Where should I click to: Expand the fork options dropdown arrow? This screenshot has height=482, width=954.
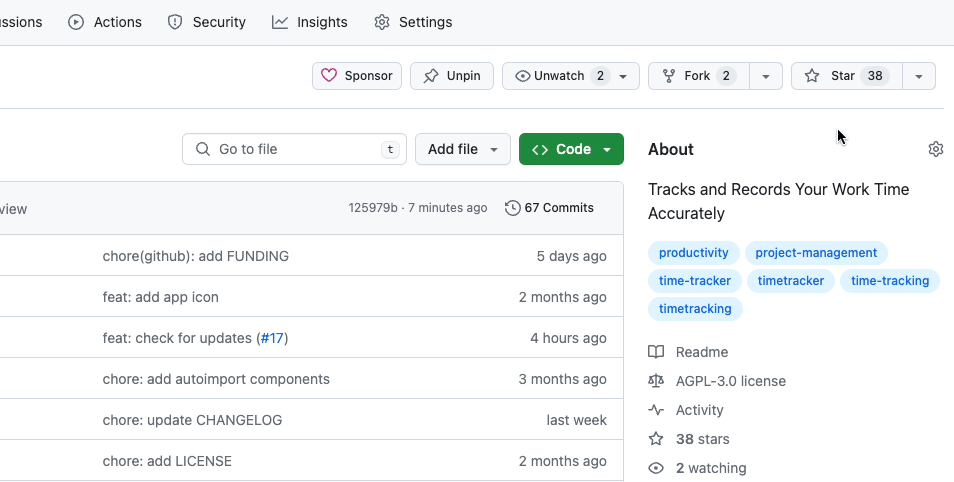(766, 76)
